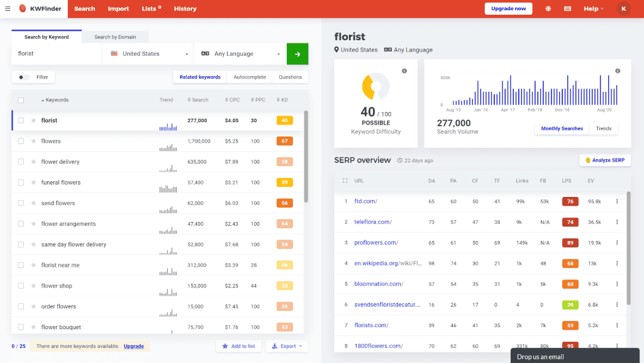
Task: Open the United States location dropdown
Action: coord(149,54)
